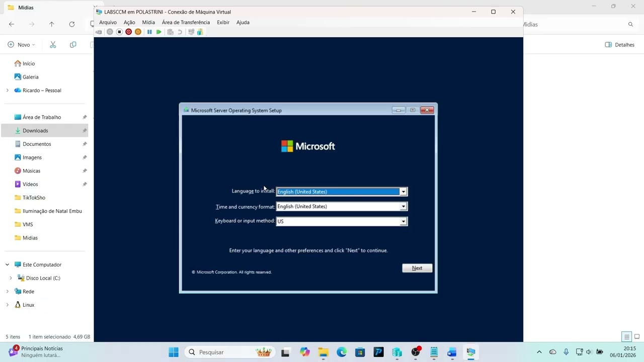The width and height of the screenshot is (644, 362).
Task: Open Área de Trabalho folder
Action: (42, 117)
